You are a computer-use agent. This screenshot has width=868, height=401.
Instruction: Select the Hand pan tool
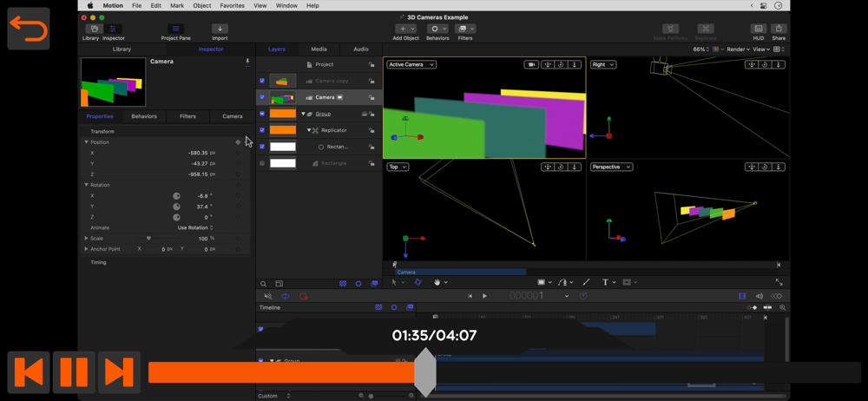click(x=437, y=282)
